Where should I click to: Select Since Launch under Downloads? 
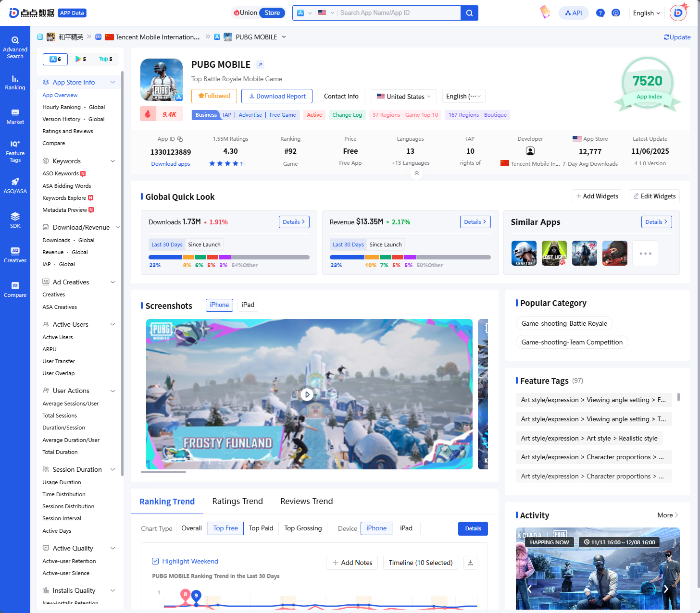pos(204,245)
